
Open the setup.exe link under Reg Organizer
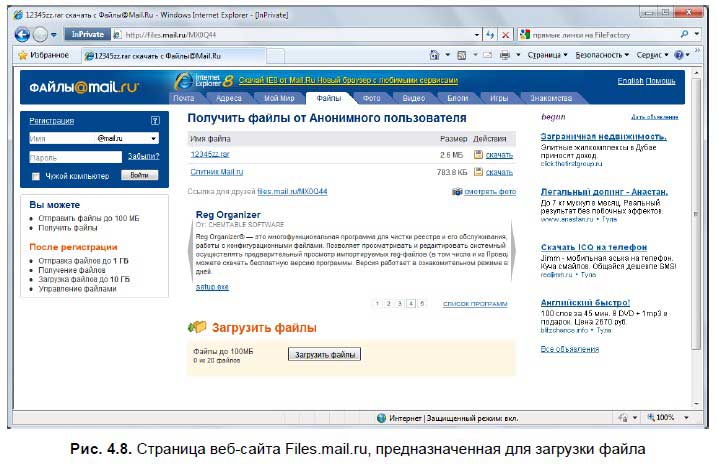tap(212, 287)
